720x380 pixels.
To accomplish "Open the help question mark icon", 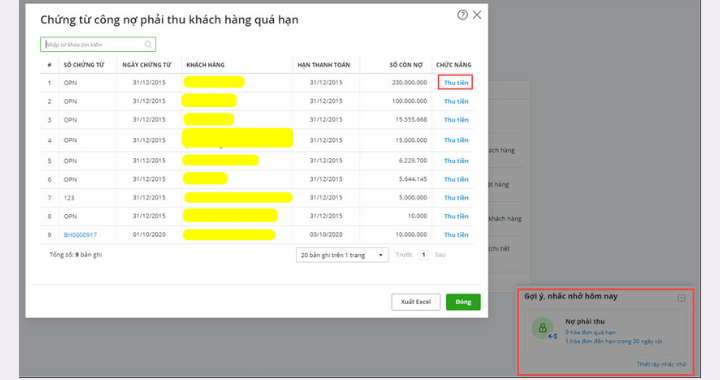I will point(462,15).
